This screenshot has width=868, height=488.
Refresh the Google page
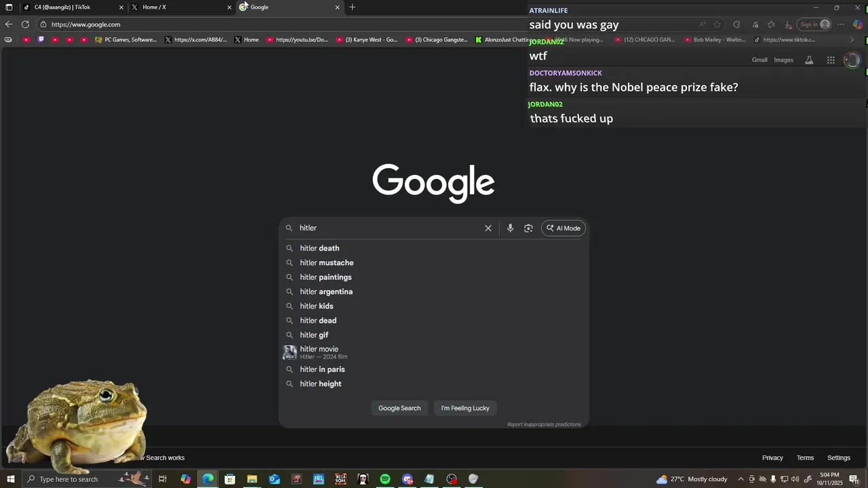click(x=25, y=24)
